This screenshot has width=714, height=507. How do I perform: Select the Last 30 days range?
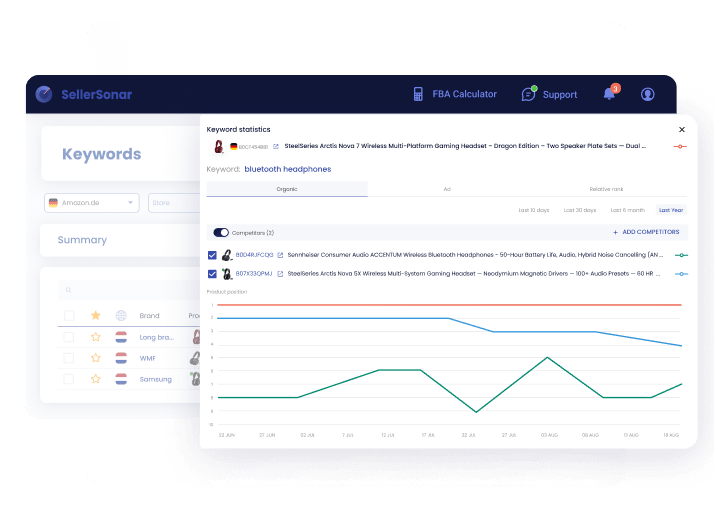[x=580, y=210]
